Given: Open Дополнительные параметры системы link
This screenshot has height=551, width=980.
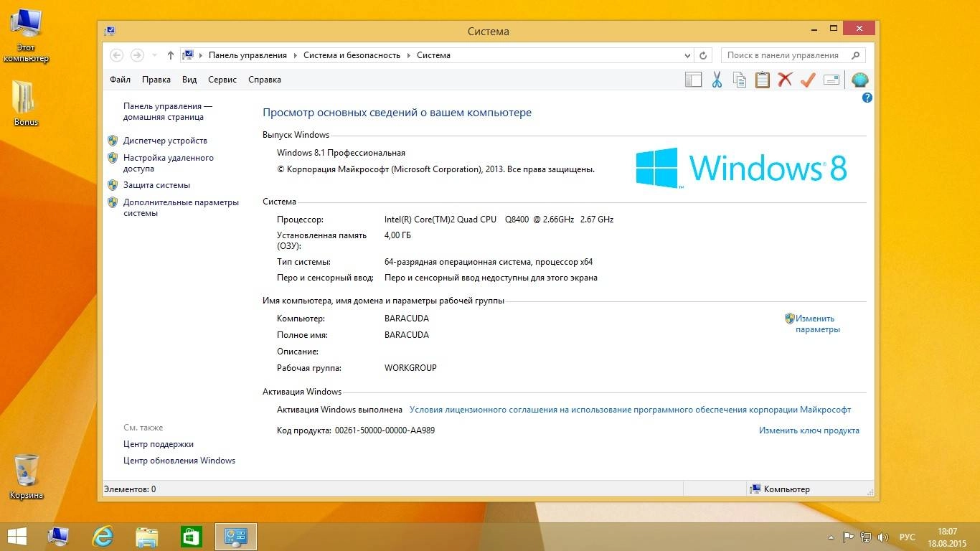Looking at the screenshot, I should click(x=181, y=207).
